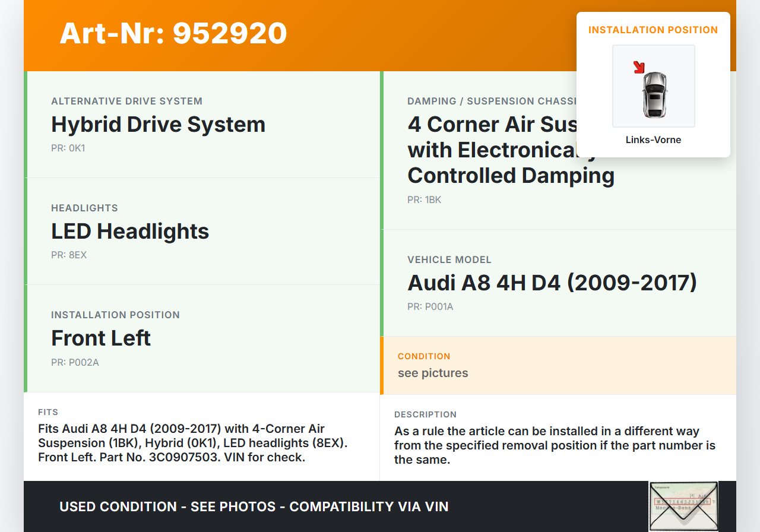Click the car diagram with red arrow
760x532 pixels.
(x=654, y=86)
